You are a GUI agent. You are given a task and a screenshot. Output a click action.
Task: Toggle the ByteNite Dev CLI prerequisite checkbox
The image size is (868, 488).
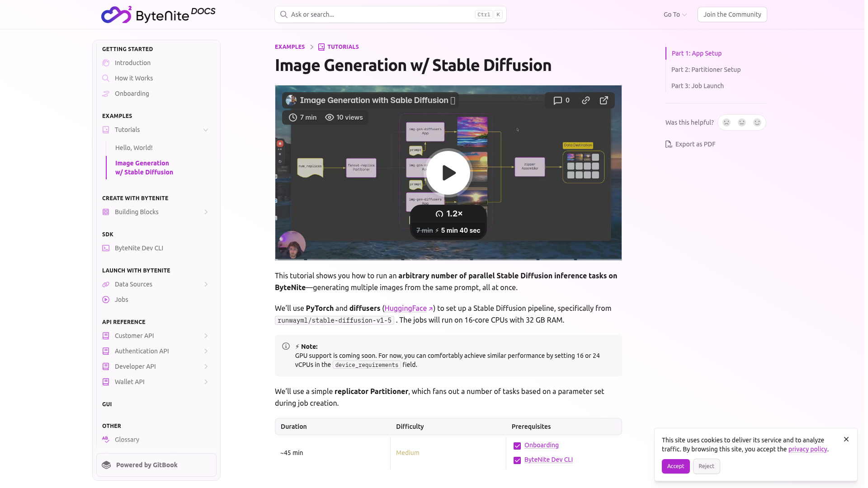pos(517,460)
